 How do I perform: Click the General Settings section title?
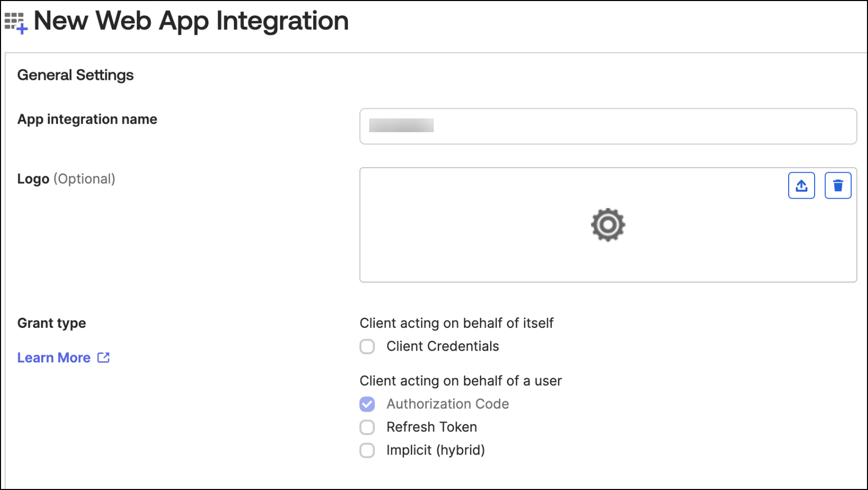point(75,75)
